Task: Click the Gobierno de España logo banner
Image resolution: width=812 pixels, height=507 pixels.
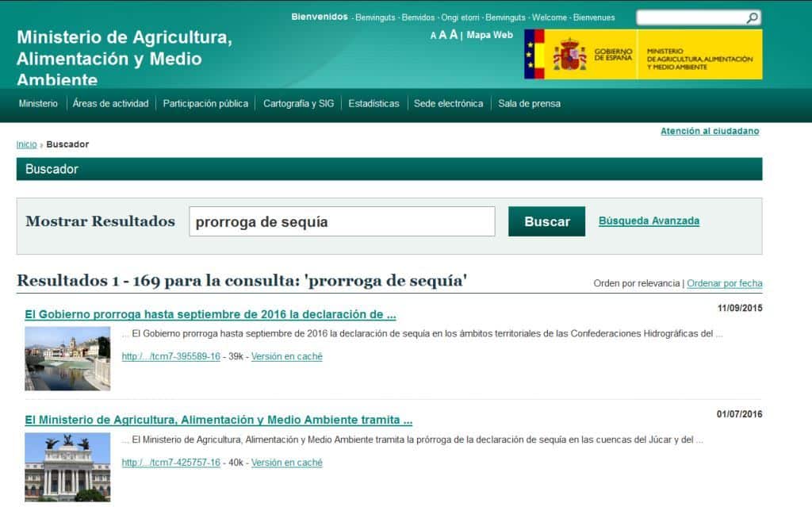Action: (x=642, y=54)
